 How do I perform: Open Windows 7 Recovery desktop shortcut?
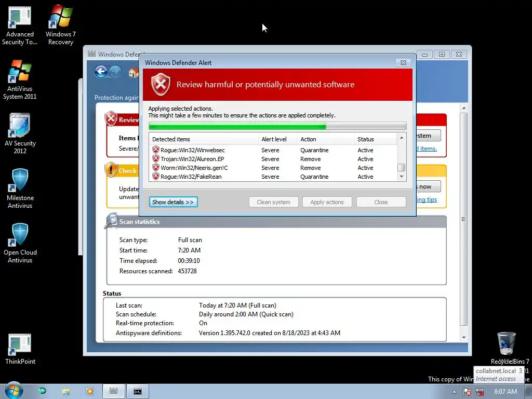point(60,26)
